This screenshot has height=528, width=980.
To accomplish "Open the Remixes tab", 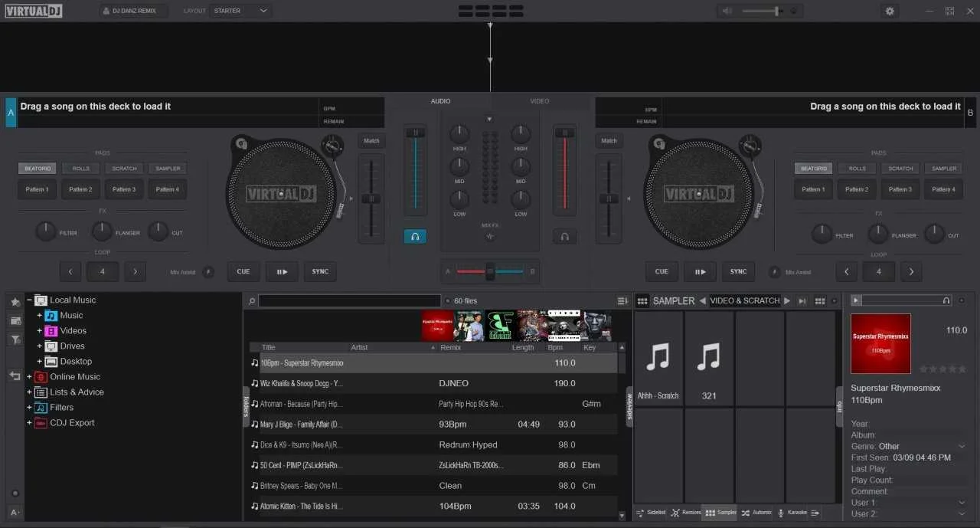I will (x=686, y=512).
